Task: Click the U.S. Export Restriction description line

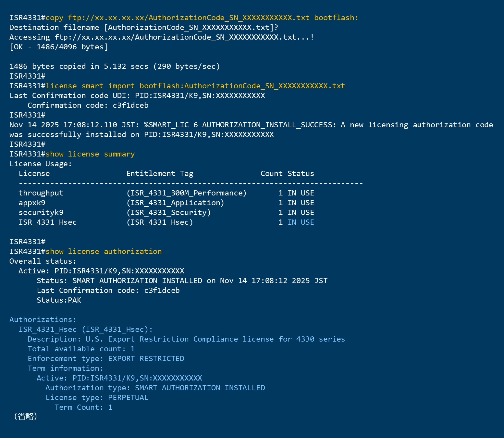Action: point(186,339)
